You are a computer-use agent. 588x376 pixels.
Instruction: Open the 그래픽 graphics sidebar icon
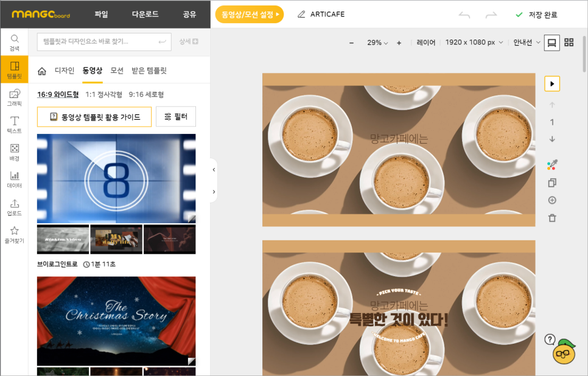[14, 97]
